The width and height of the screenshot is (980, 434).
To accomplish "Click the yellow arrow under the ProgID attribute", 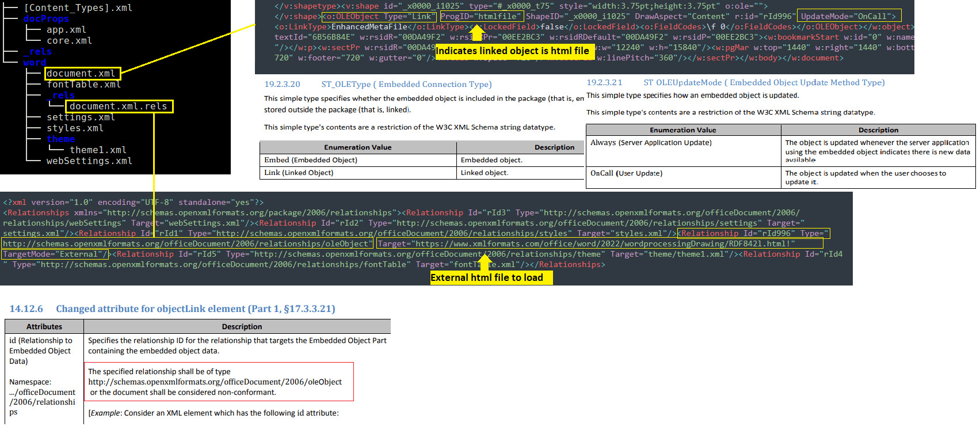I will coord(477,32).
